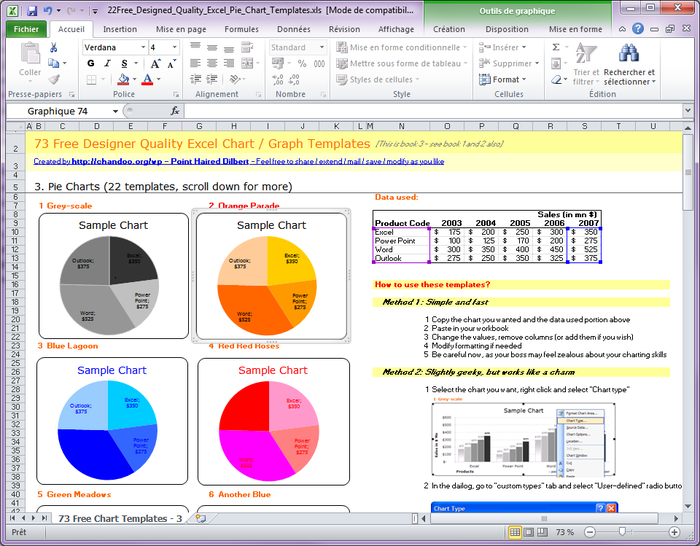Image resolution: width=700 pixels, height=546 pixels.
Task: Switch to the Insertion ribbon tab
Action: [x=120, y=29]
